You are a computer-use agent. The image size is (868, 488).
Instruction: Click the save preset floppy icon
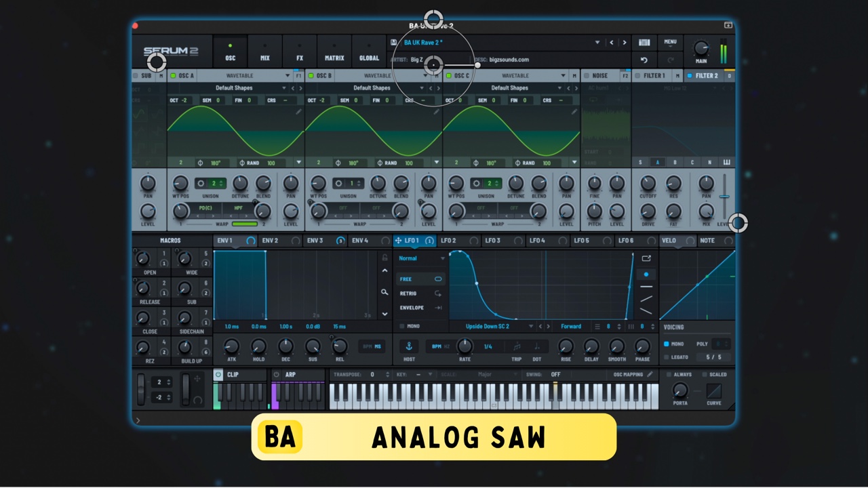[394, 42]
